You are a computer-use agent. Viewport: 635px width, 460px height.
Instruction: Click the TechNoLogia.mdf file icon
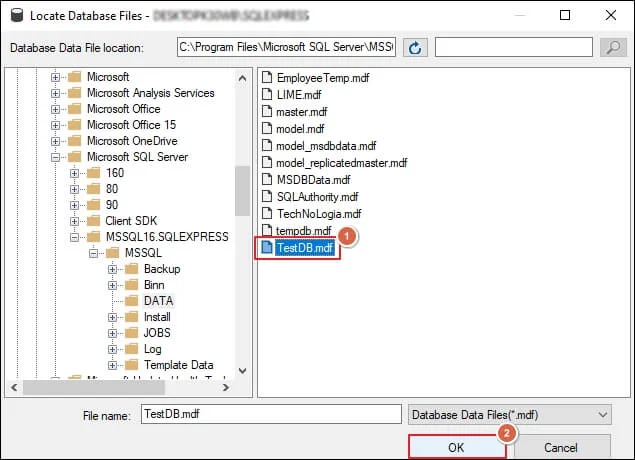tap(266, 213)
